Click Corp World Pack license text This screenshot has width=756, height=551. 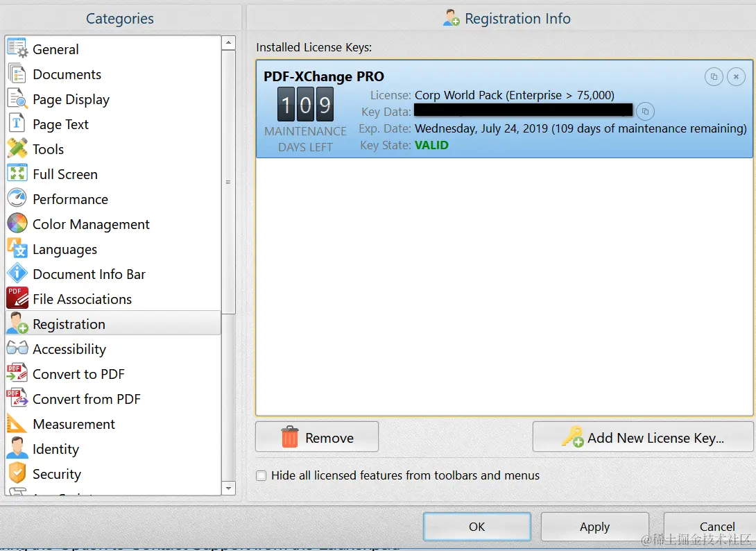click(515, 95)
